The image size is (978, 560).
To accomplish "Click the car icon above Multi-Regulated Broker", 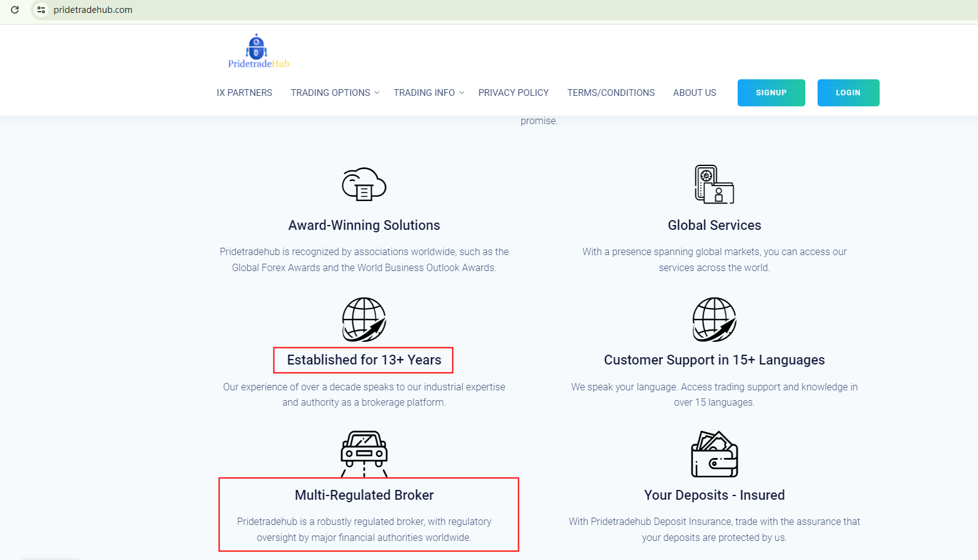I will tap(364, 454).
